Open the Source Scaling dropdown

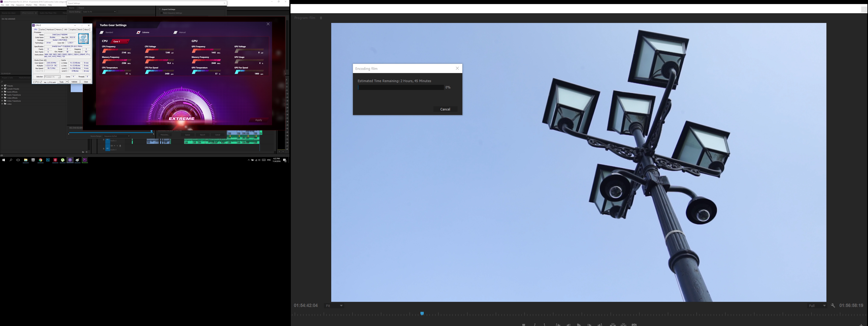click(x=99, y=12)
